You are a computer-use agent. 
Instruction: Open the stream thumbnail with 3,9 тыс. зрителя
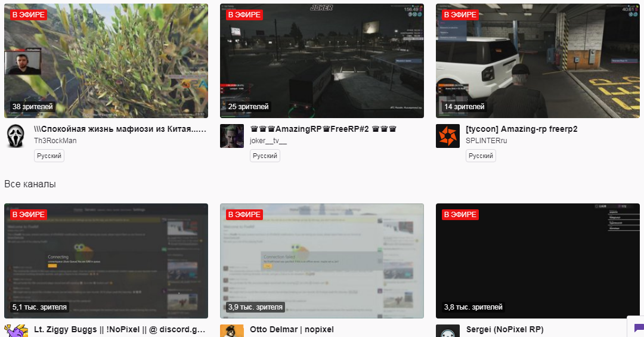[x=322, y=261]
